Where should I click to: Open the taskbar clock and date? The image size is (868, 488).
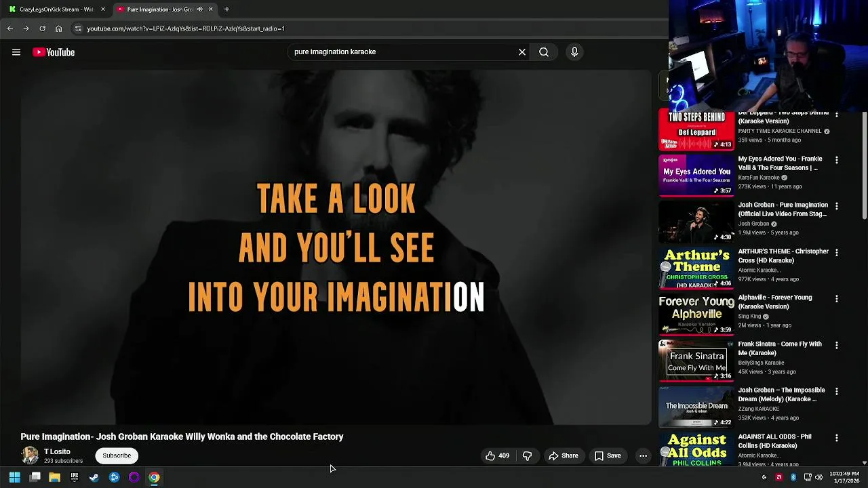coord(844,477)
